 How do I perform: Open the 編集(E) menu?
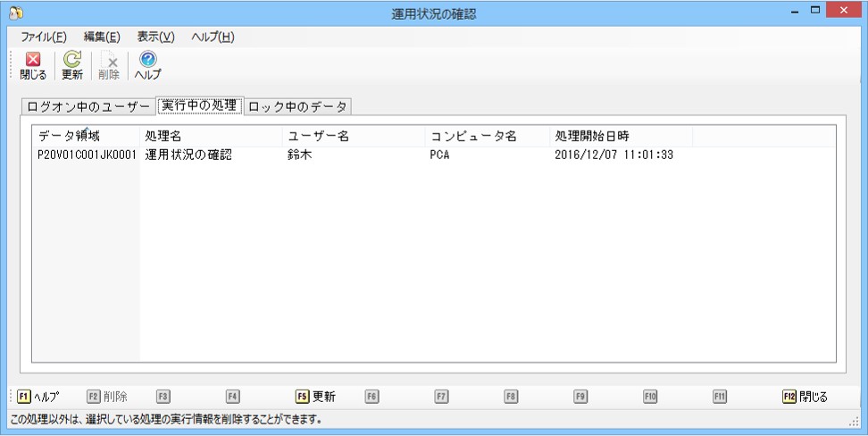point(101,38)
